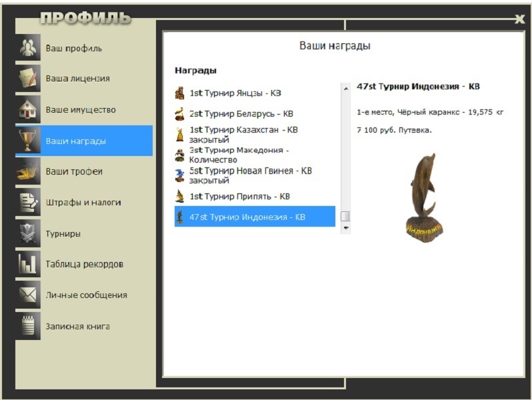The image size is (532, 400).
Task: Click the trophy cup icon for Ваши награды
Action: (28, 141)
